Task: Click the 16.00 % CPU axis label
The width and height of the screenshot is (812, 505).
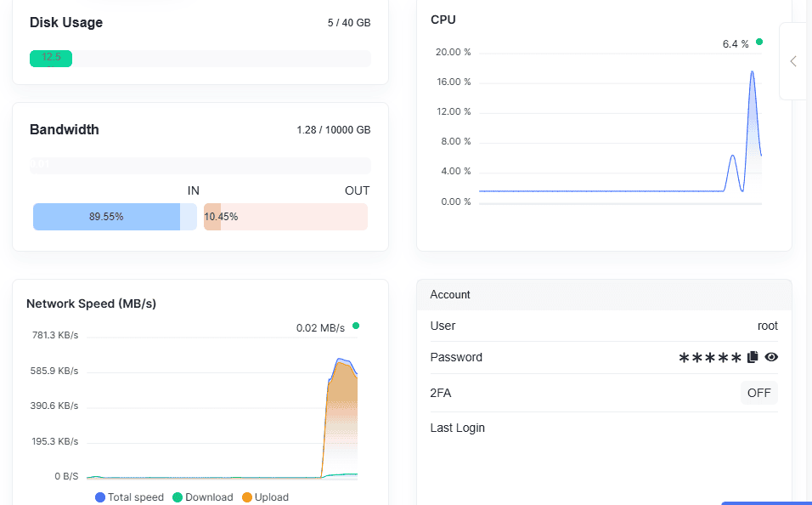Action: tap(454, 82)
